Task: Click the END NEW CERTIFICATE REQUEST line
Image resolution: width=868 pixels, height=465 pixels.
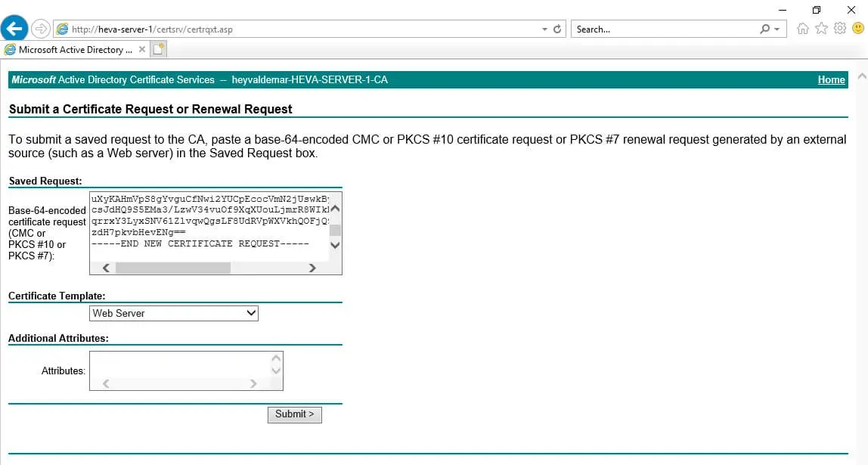Action: click(x=200, y=243)
